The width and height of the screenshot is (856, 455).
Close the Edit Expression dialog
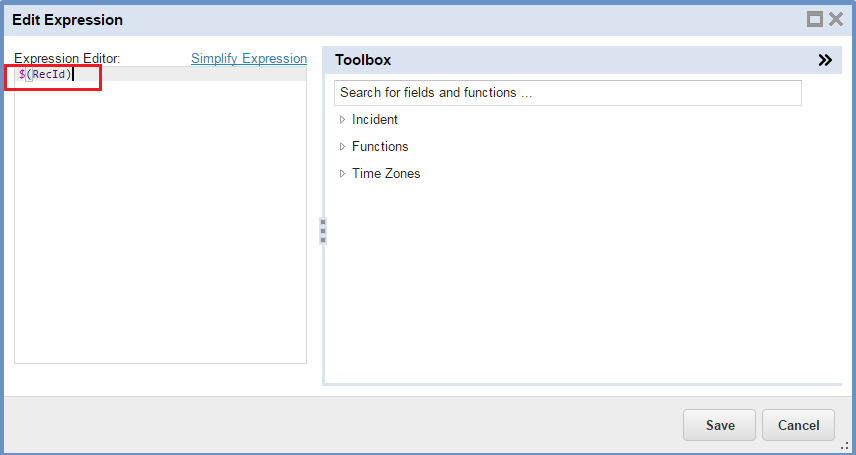tap(836, 19)
